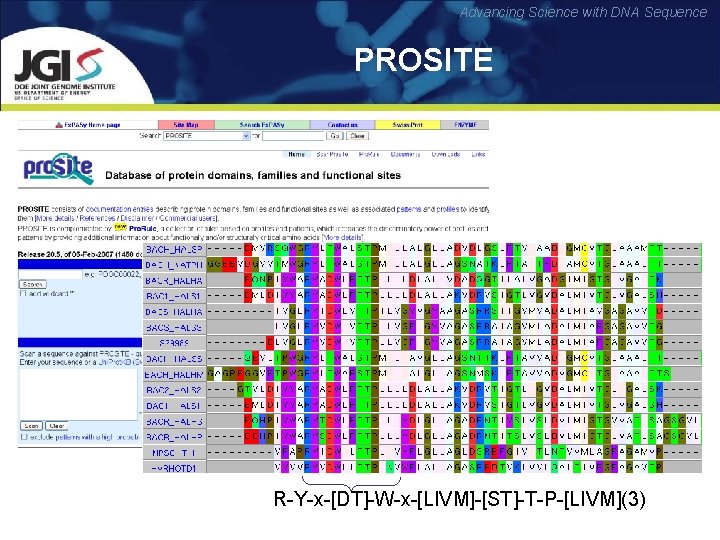Open the Swiss-Prot tab
The height and width of the screenshot is (540, 720).
(407, 124)
